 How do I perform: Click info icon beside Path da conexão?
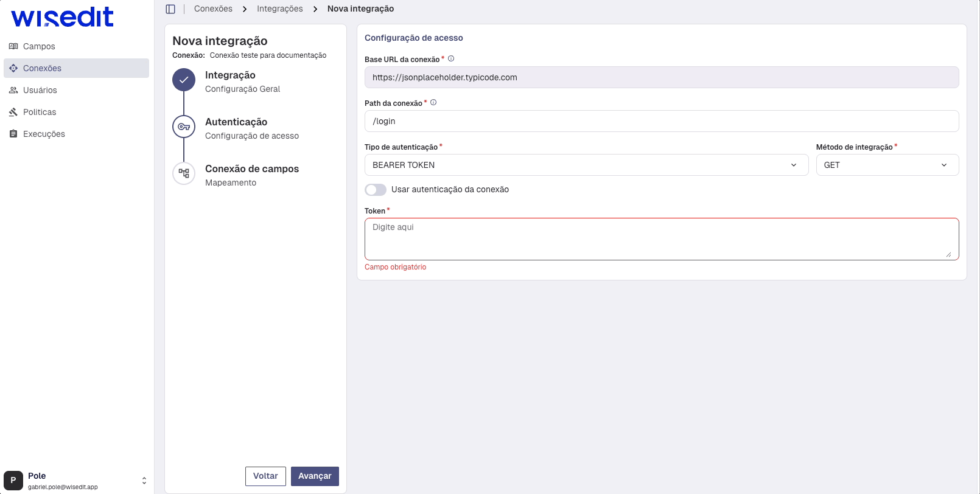433,103
